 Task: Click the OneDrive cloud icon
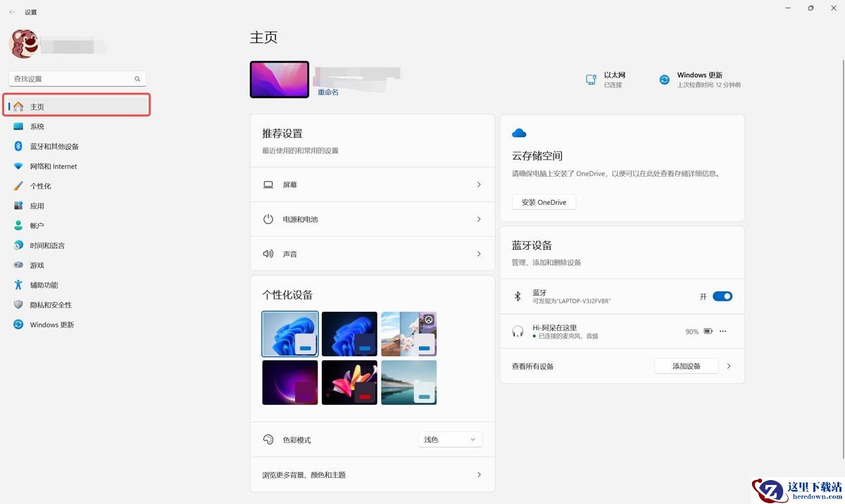pos(519,133)
